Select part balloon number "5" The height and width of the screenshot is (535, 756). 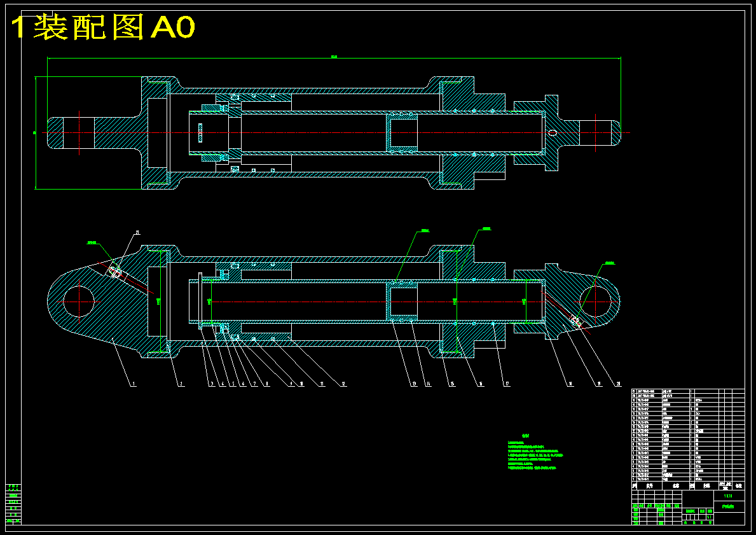point(233,384)
